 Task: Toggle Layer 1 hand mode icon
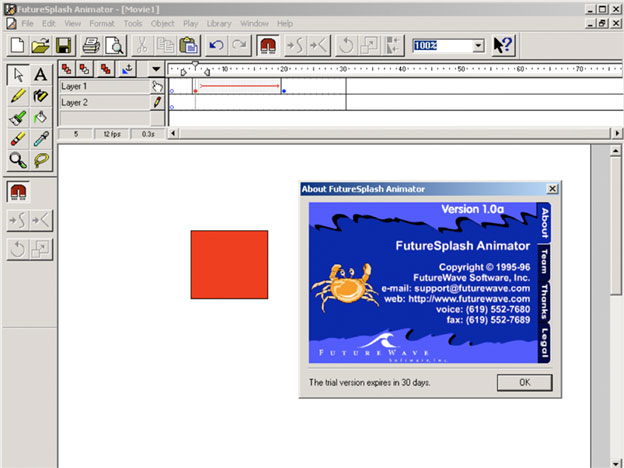point(157,86)
